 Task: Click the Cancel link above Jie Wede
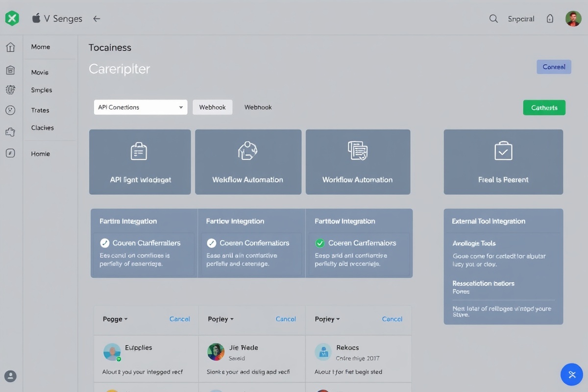pos(286,319)
